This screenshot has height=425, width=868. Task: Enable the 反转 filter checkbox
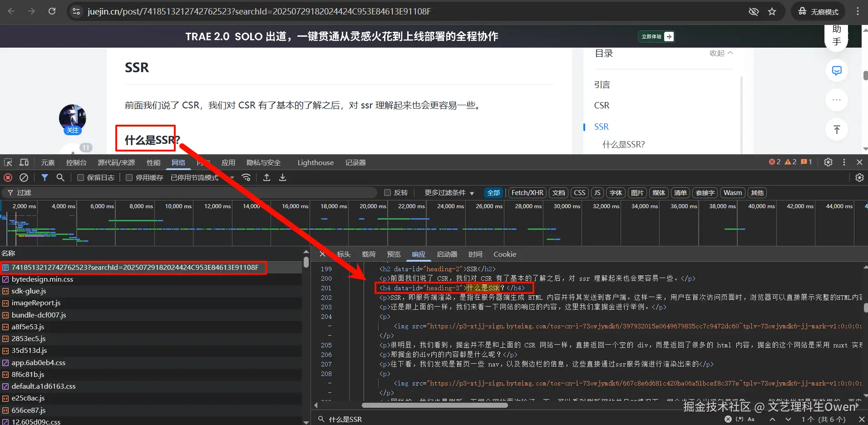tap(387, 192)
